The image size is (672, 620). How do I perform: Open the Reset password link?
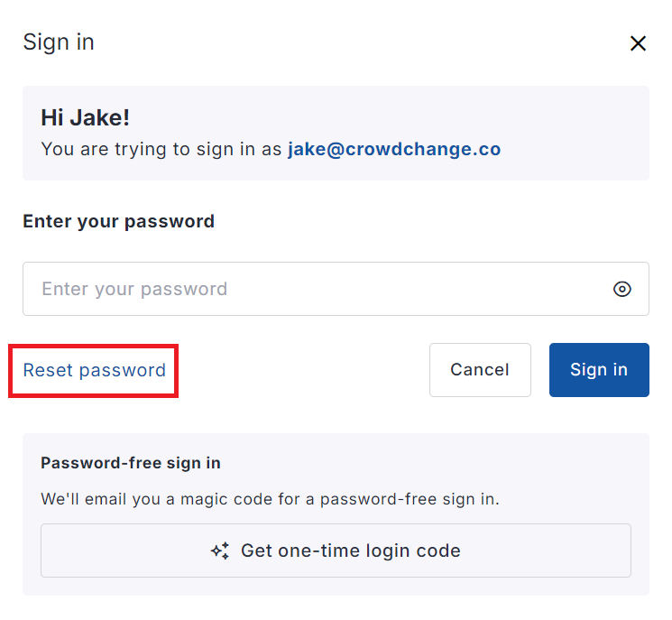[94, 370]
